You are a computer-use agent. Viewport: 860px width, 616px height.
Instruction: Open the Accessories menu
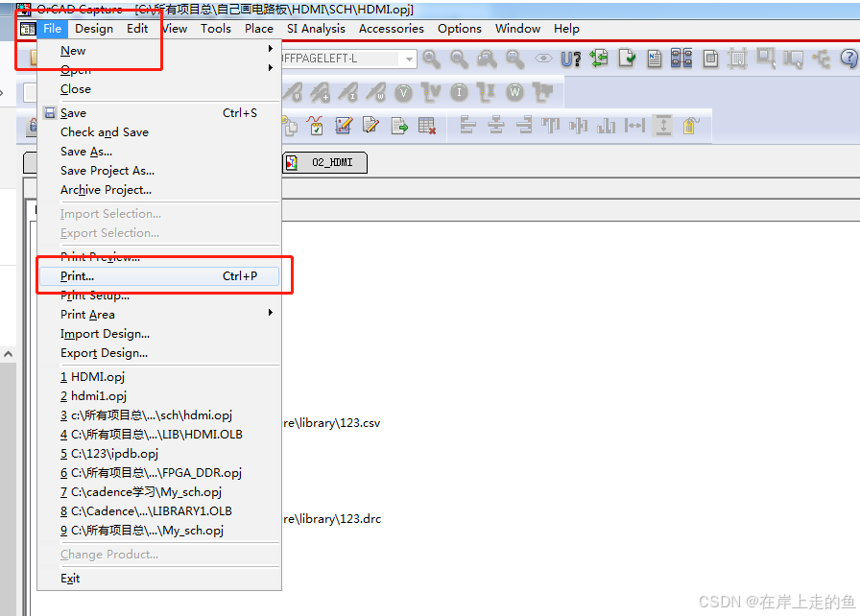[391, 29]
